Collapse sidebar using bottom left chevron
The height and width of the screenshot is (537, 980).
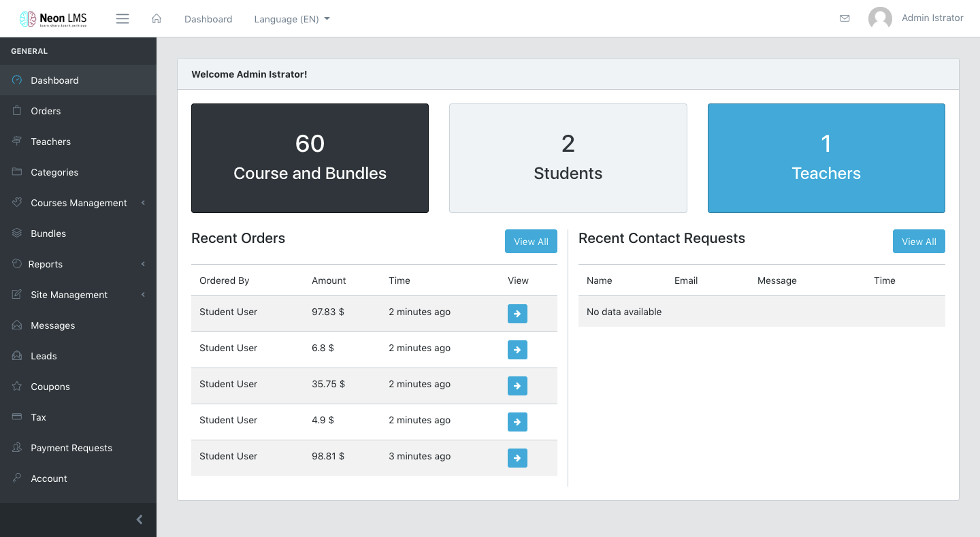(x=140, y=520)
